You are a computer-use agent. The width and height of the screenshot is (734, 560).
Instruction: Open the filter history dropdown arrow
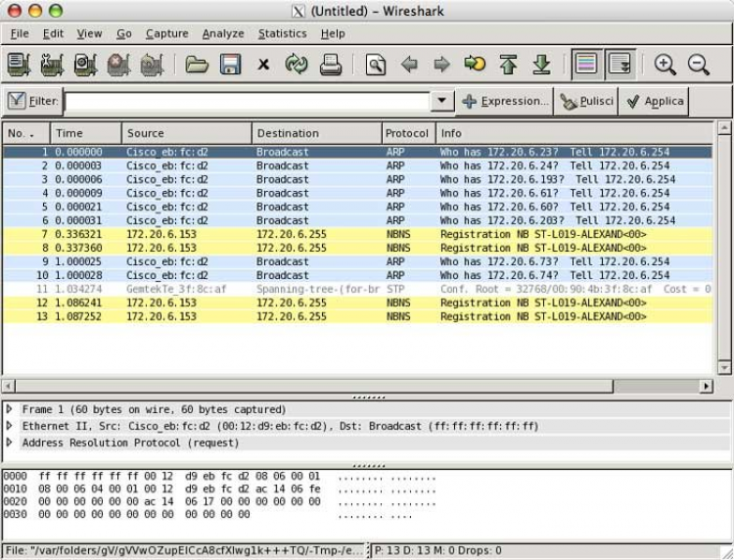click(442, 101)
